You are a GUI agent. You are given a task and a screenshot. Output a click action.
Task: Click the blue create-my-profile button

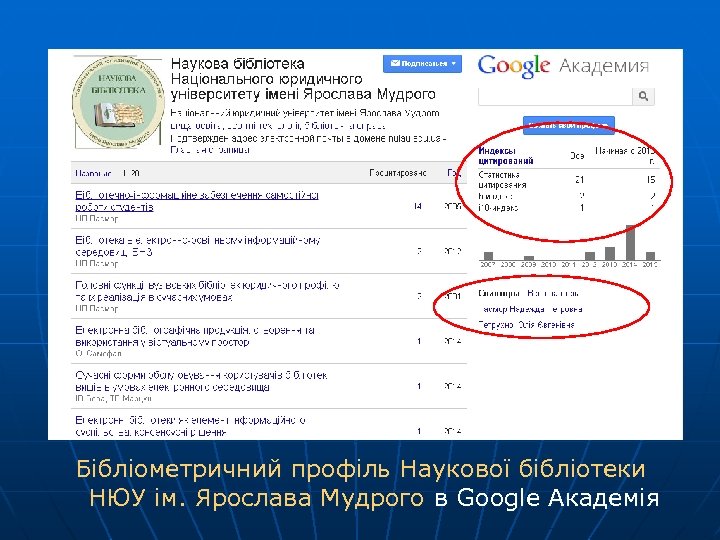click(568, 125)
